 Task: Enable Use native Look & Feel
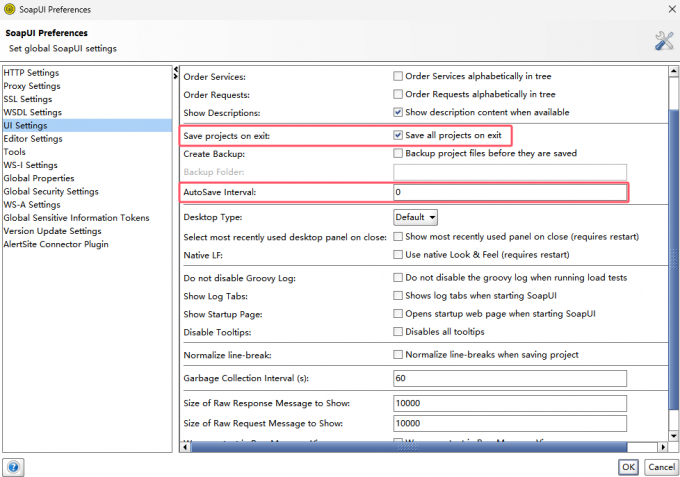(x=398, y=255)
